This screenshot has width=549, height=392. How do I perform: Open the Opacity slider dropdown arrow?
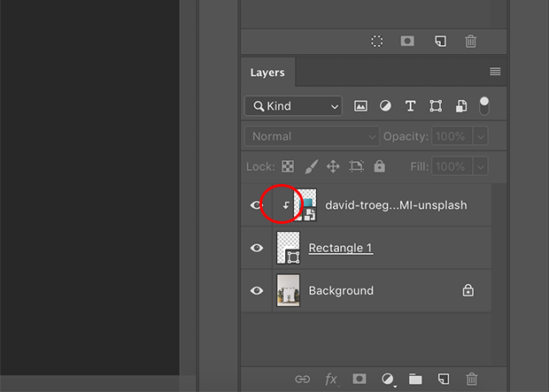pos(480,136)
